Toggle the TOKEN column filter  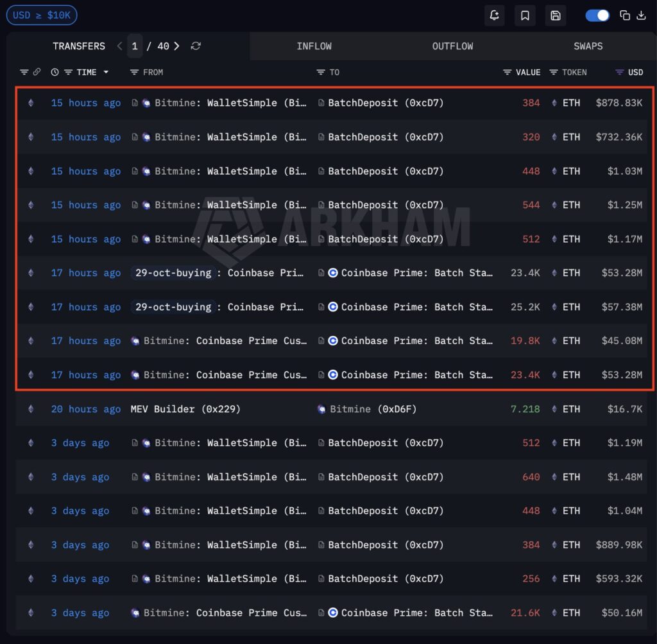click(x=553, y=72)
